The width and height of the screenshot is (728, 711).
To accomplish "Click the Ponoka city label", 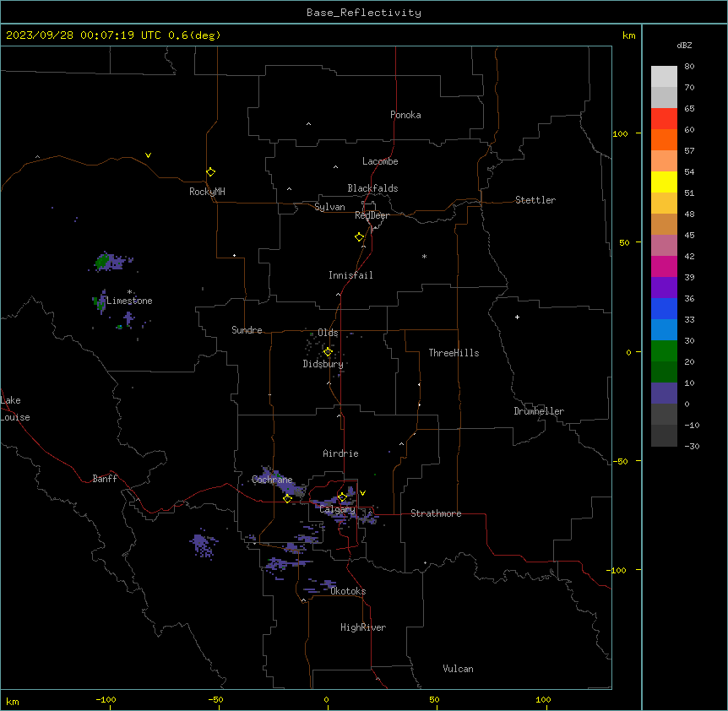I will (405, 115).
